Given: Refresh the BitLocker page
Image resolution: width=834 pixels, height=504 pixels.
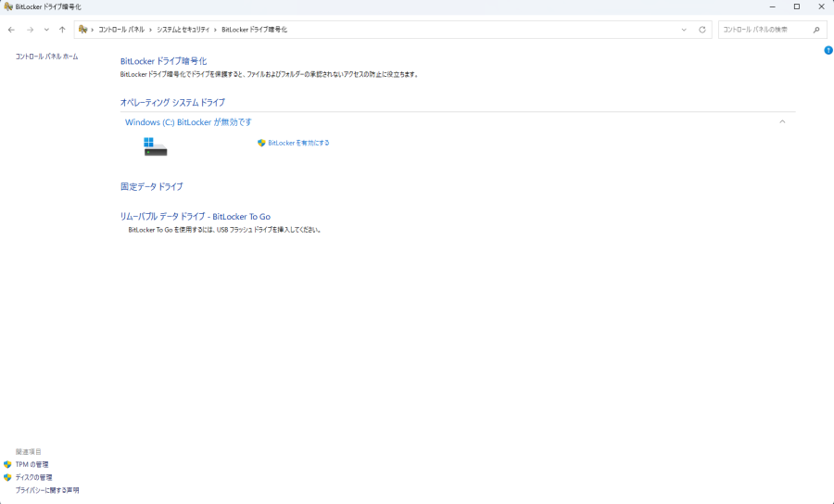Looking at the screenshot, I should pos(702,30).
